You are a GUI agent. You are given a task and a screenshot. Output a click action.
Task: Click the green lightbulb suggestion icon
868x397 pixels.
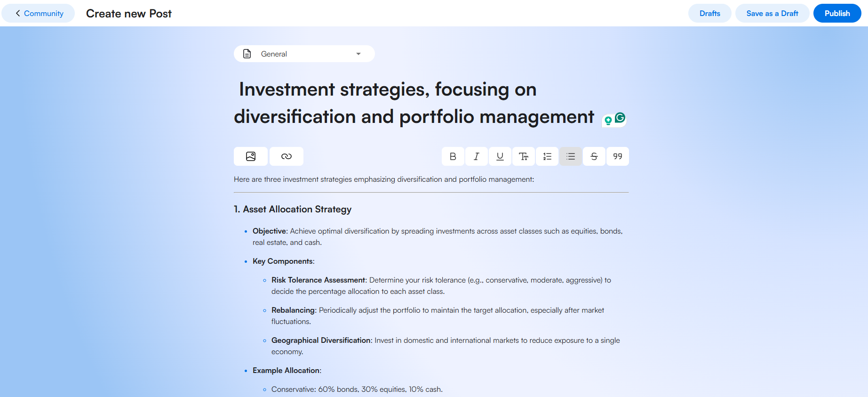click(x=608, y=121)
